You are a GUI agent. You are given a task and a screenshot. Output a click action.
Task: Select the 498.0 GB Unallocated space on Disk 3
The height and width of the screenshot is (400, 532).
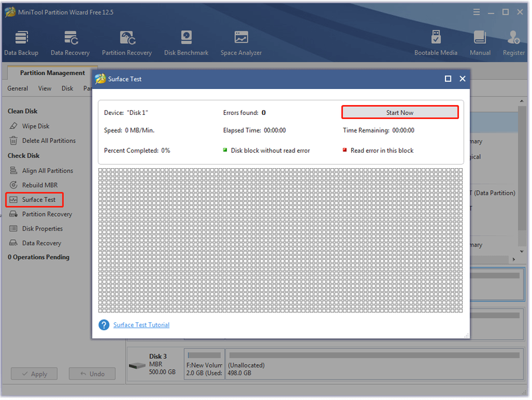pos(374,364)
